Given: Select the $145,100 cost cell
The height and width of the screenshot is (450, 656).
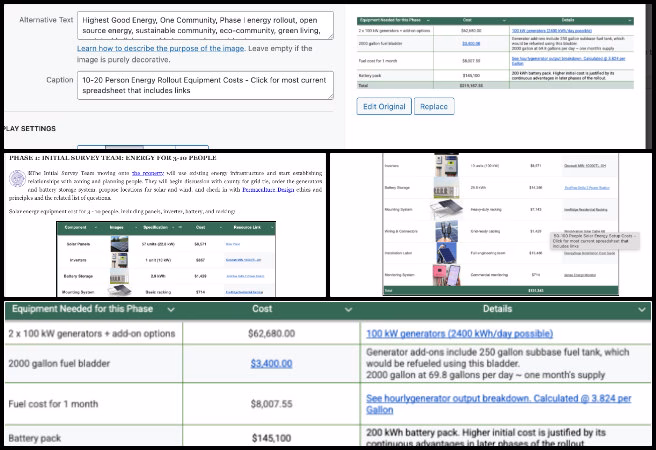Looking at the screenshot, I should pyautogui.click(x=271, y=436).
